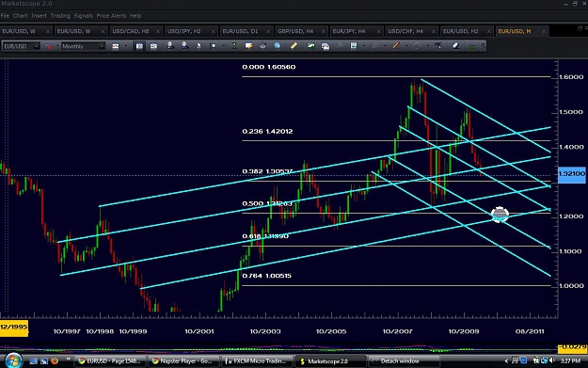Expand arrow next to the red symbol icon
The height and width of the screenshot is (368, 588).
(x=57, y=46)
